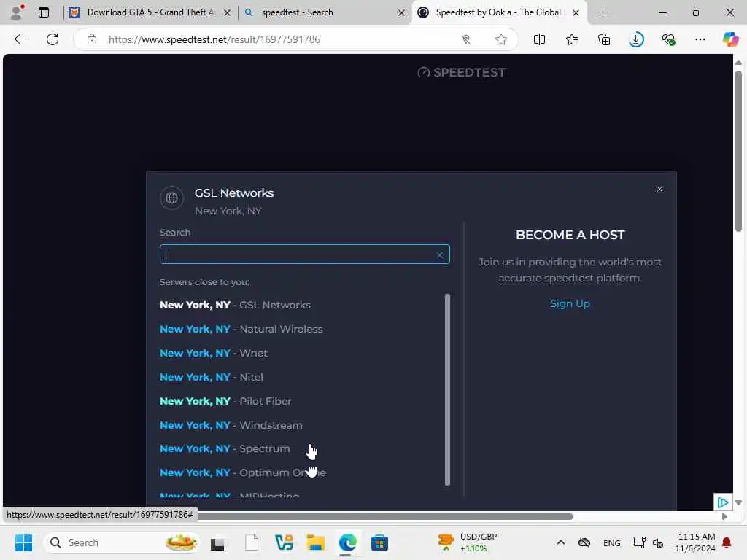Click the AdChoices triangle icon
Screen dimensions: 747x560
tap(722, 502)
